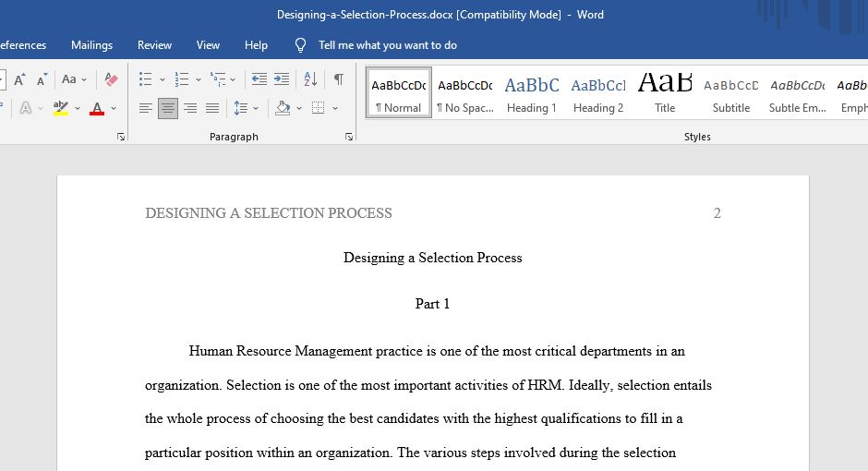The width and height of the screenshot is (868, 471).
Task: Open the text effects dropdown arrow
Action: click(x=41, y=108)
